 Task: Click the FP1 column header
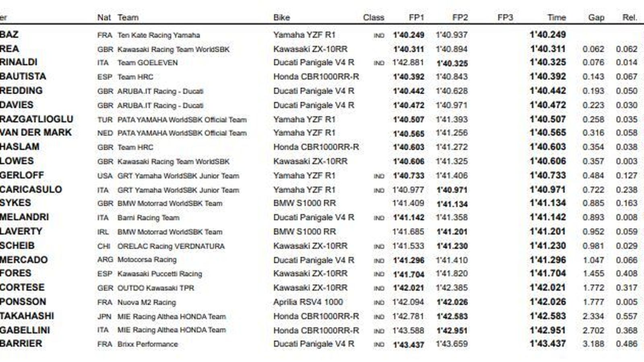point(416,18)
